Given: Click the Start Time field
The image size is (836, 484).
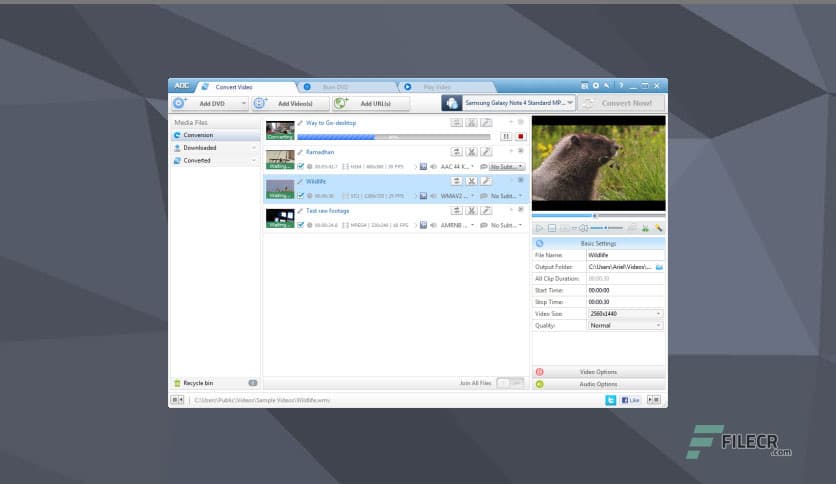Looking at the screenshot, I should pos(625,291).
